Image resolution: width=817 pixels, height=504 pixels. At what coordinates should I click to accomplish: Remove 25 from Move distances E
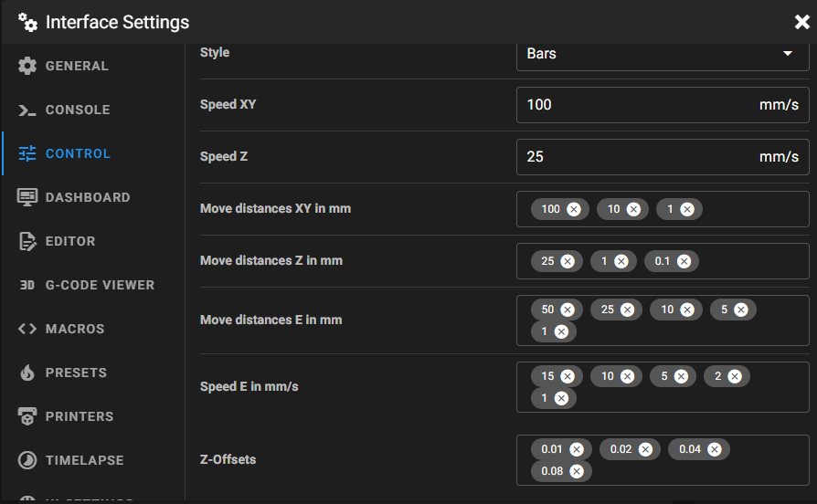point(627,310)
